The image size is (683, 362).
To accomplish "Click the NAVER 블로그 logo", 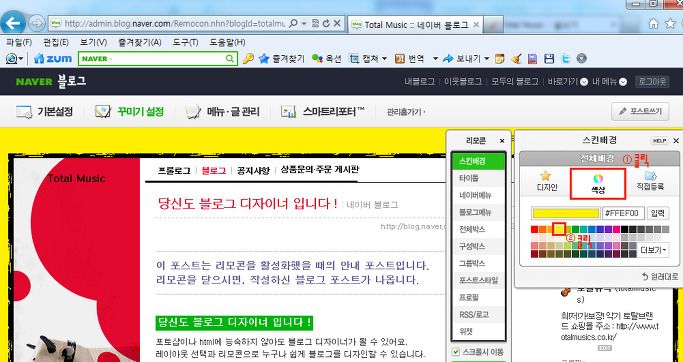I will tap(51, 81).
